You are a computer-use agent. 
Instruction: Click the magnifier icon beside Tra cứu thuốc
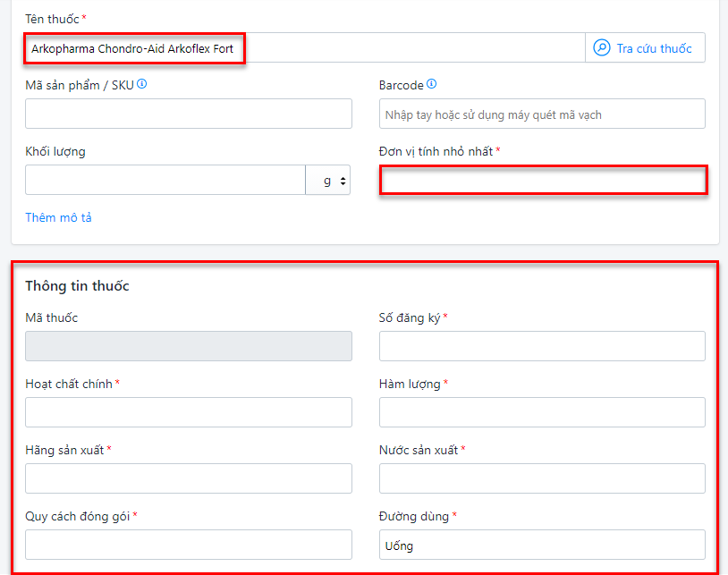(602, 48)
